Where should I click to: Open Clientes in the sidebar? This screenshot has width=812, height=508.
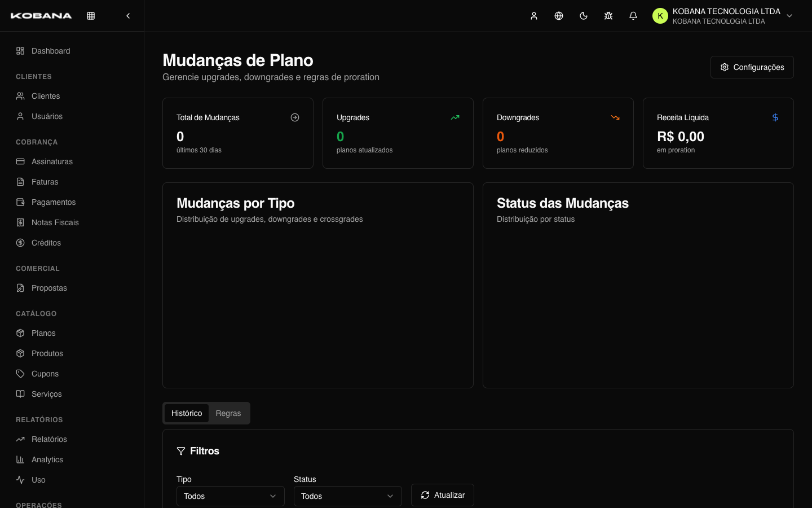(72, 96)
